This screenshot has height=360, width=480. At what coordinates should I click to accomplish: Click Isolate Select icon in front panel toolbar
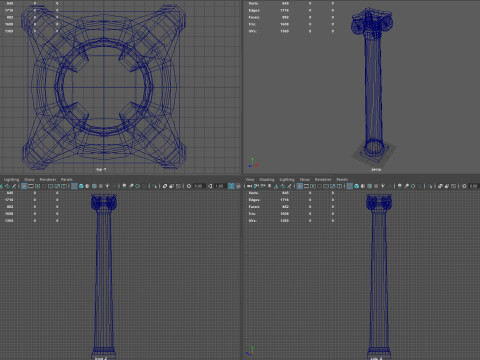click(x=154, y=186)
